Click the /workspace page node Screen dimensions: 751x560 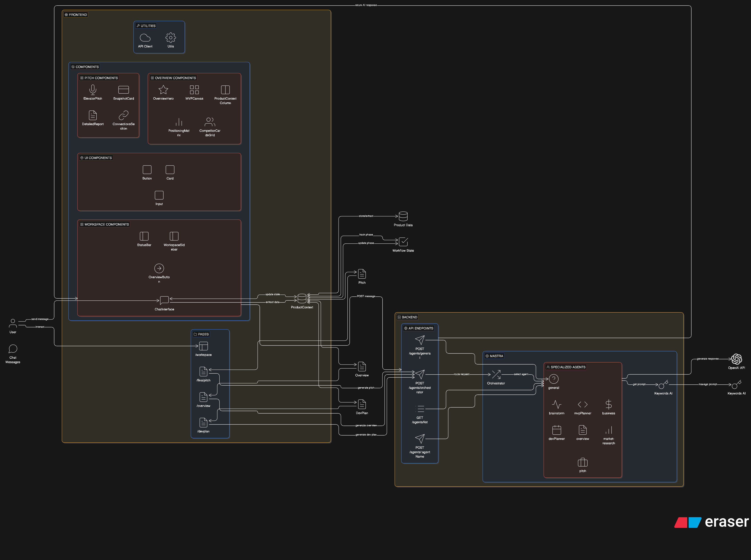pos(203,346)
